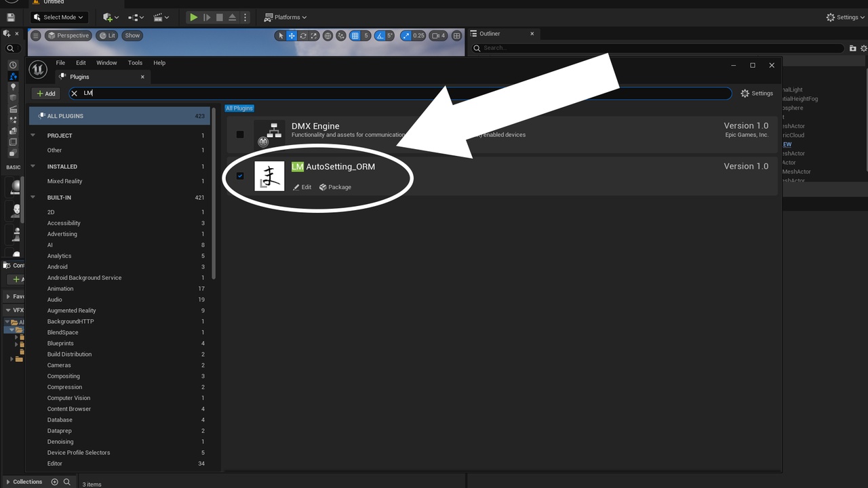Select ALL PLUGINS category
Image resolution: width=868 pixels, height=488 pixels.
[x=119, y=116]
